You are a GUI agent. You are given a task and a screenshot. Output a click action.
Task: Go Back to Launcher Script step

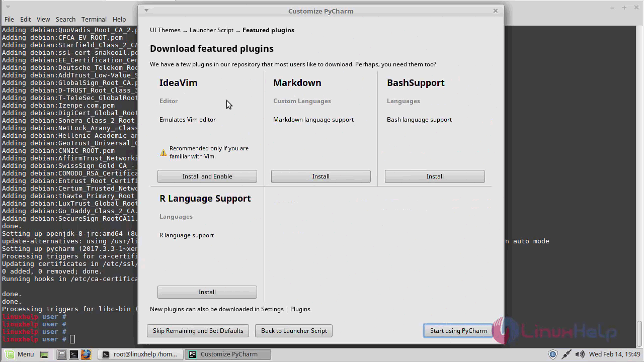pos(294,331)
